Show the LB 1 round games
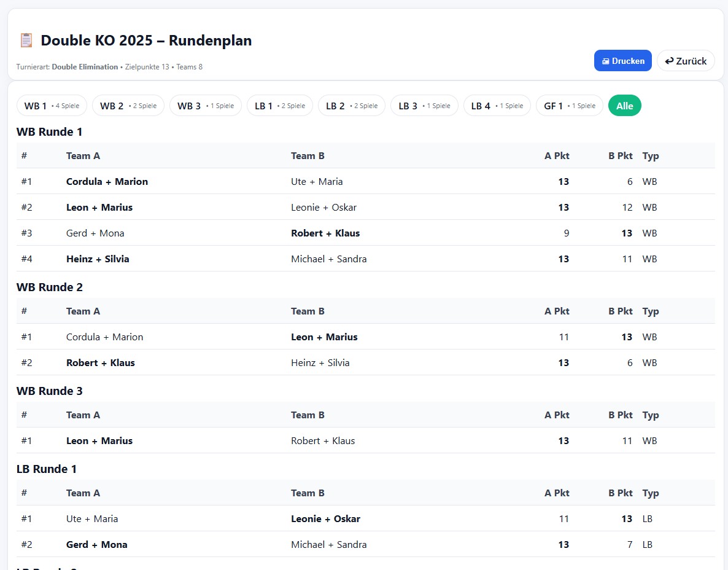The height and width of the screenshot is (570, 728). tap(279, 106)
